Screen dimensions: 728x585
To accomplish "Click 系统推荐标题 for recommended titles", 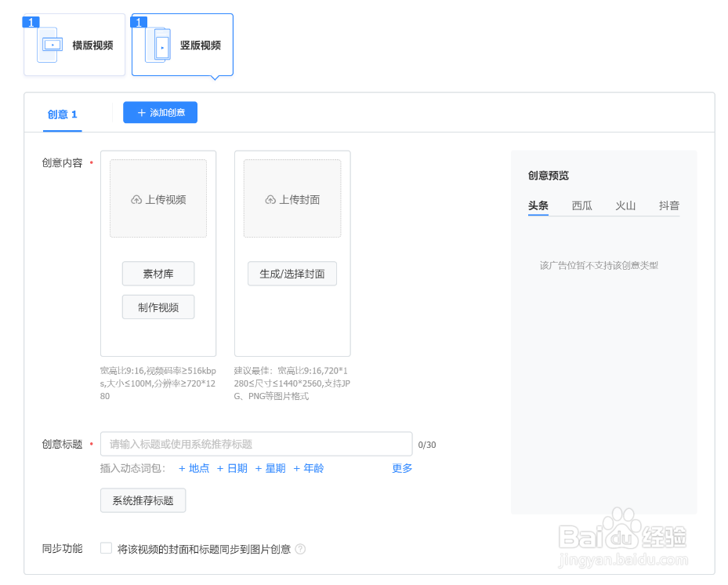I will [143, 500].
